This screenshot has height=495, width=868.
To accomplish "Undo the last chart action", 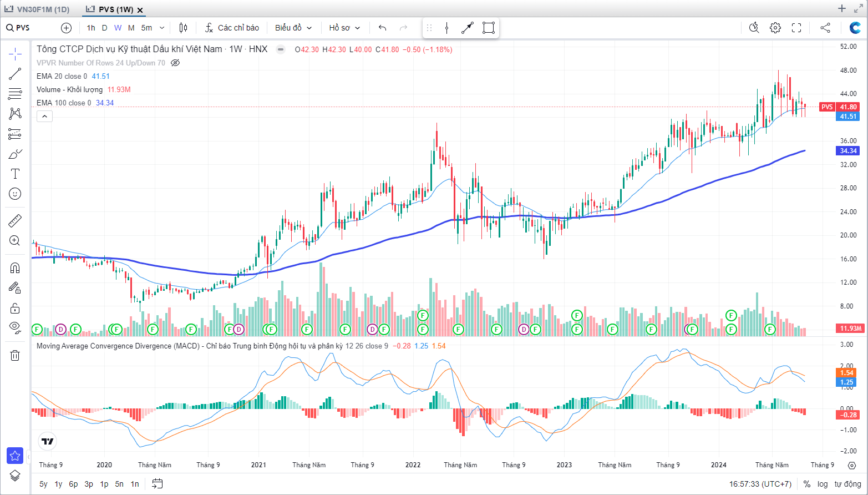I will 382,28.
